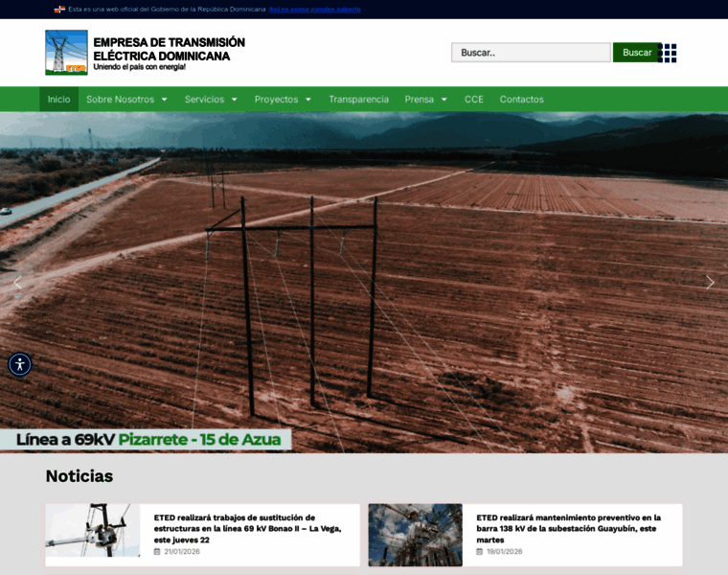Viewport: 728px width, 575px height.
Task: Click the date 19/01/2026
Action: coord(505,551)
